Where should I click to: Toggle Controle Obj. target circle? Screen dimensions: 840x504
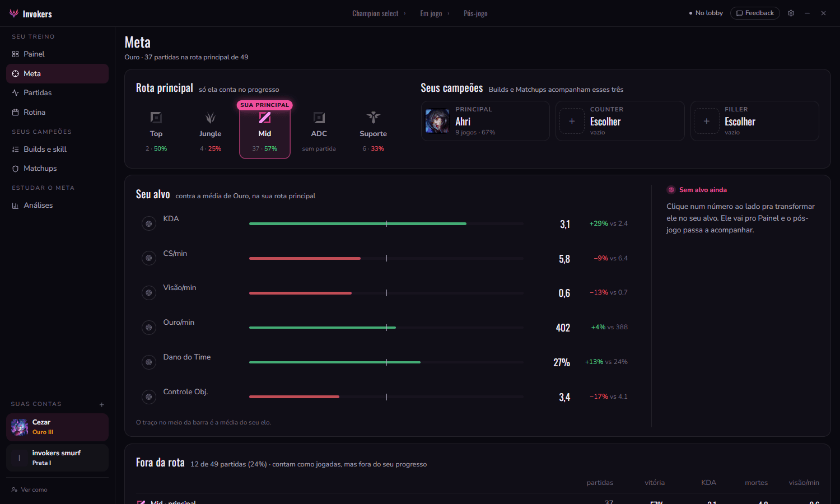click(149, 397)
